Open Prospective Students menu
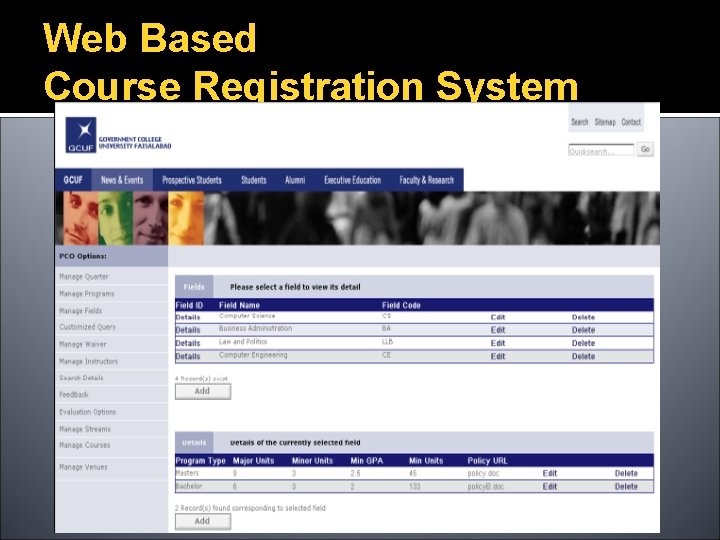The width and height of the screenshot is (720, 540). point(192,180)
